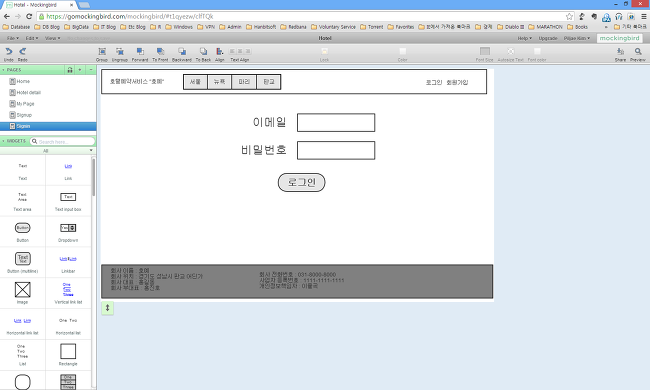Open the Chrome hamburger menu

tap(644, 17)
